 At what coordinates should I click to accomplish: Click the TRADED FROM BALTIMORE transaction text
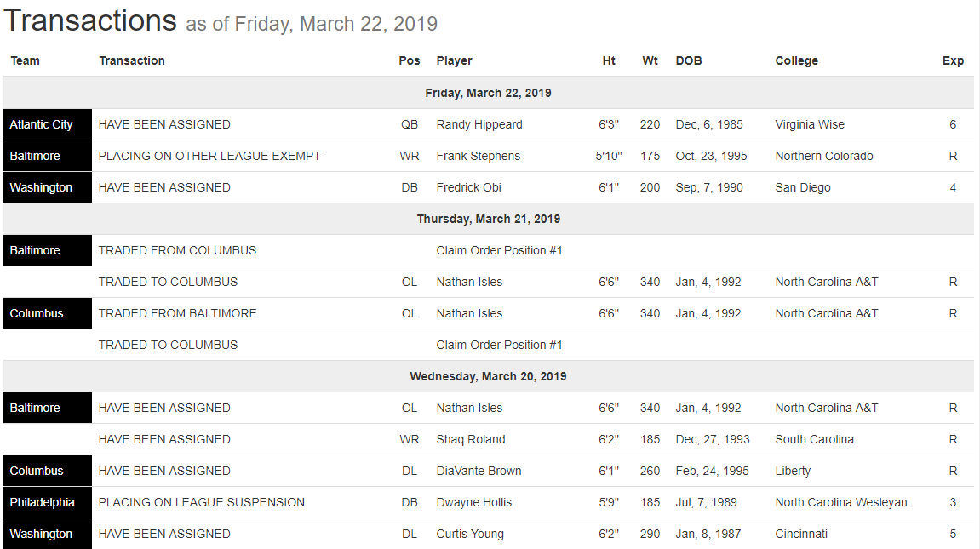pos(177,313)
